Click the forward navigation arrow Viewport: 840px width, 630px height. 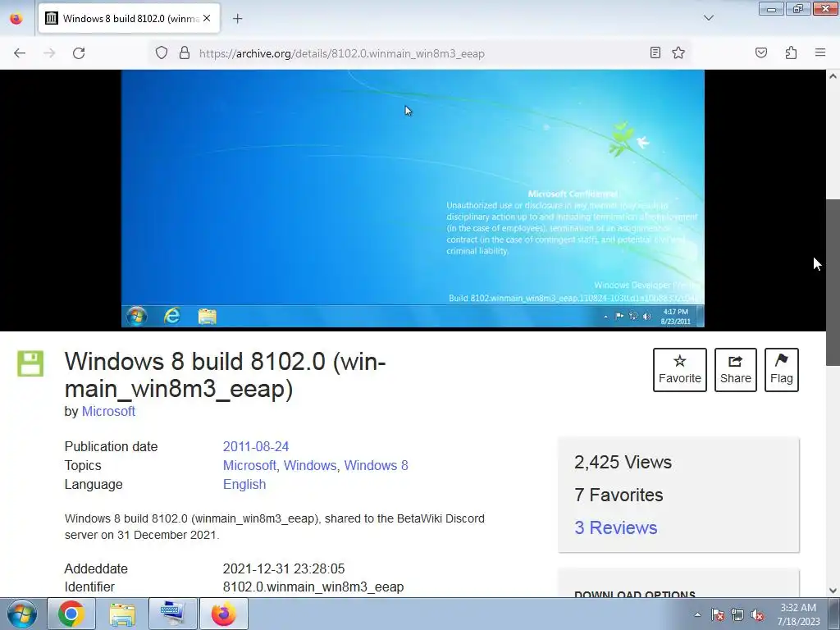(x=49, y=53)
